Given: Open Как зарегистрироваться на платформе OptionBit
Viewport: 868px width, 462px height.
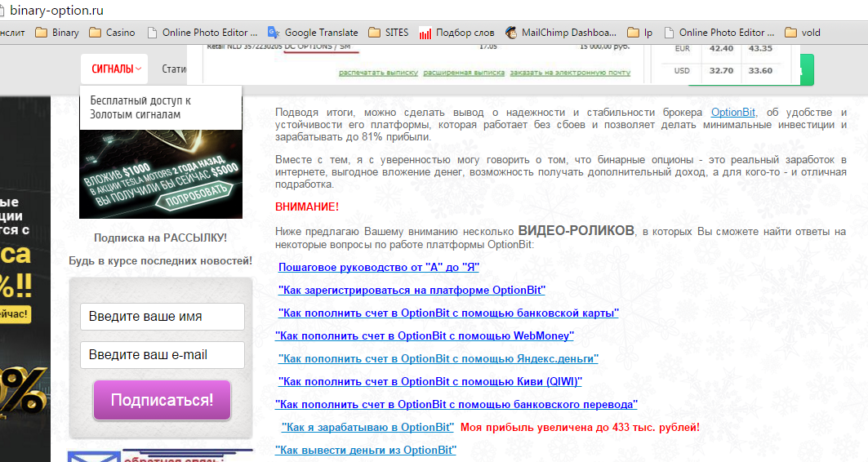Looking at the screenshot, I should 412,290.
